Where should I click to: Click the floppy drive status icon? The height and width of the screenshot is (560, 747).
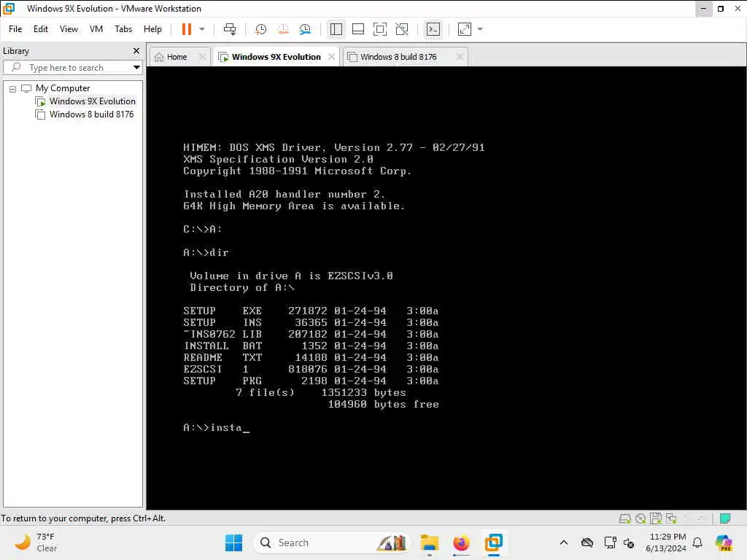point(656,518)
